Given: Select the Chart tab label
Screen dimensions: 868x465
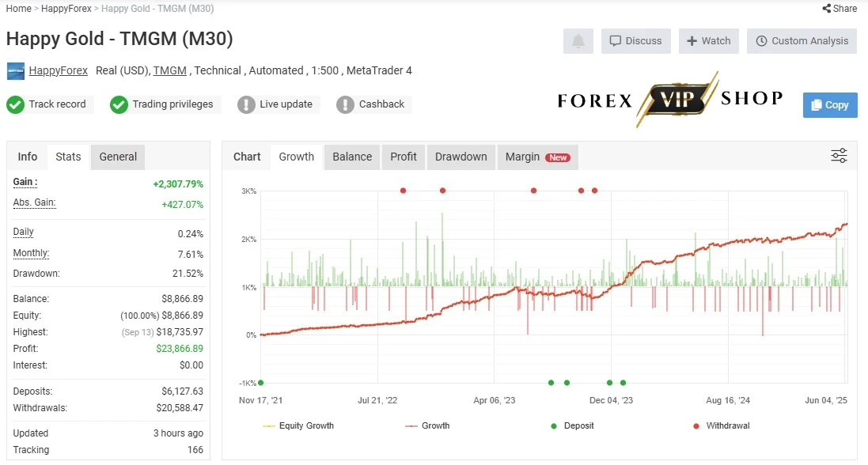Looking at the screenshot, I should (x=247, y=157).
